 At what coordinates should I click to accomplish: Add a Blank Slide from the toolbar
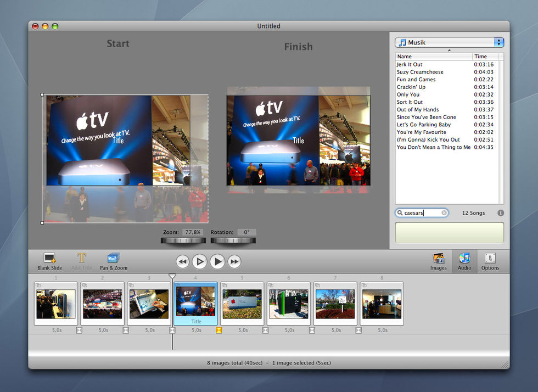pos(50,260)
